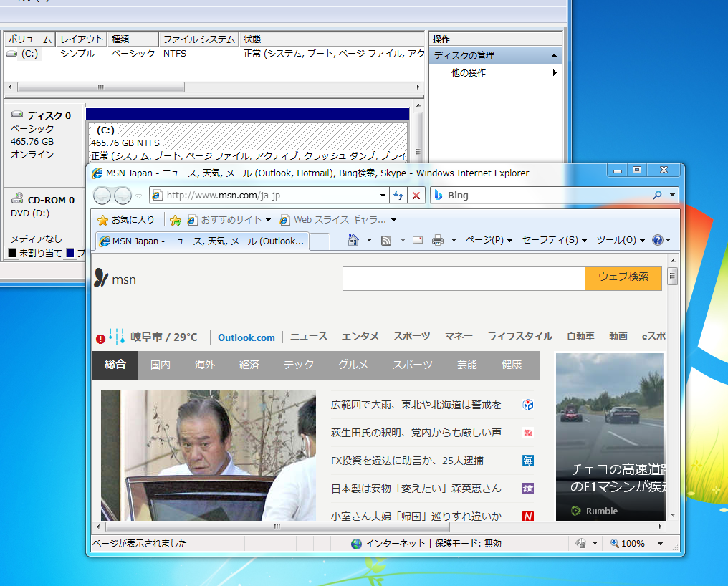Switch to the スポーツ news tab
Screen dimensions: 728x586
[x=412, y=364]
